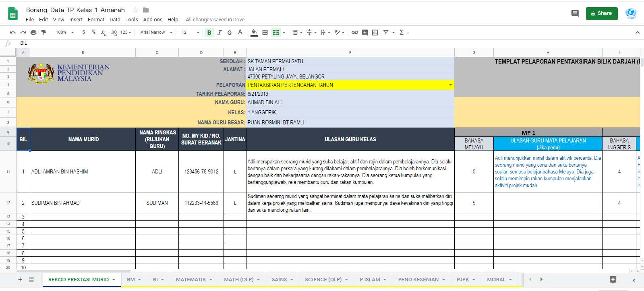Select the Paint format tool

tap(43, 32)
